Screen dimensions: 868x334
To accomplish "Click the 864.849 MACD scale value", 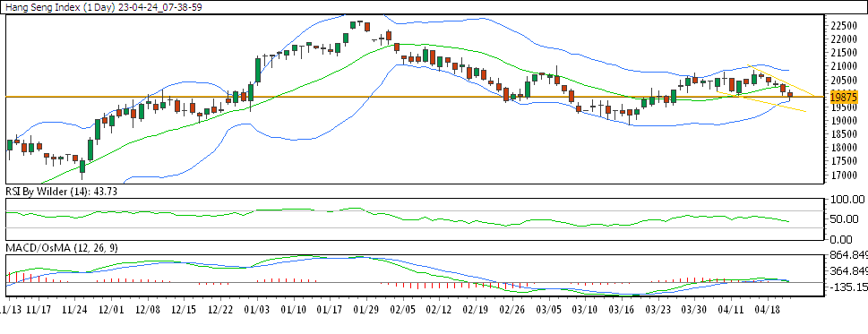I will 848,256.
